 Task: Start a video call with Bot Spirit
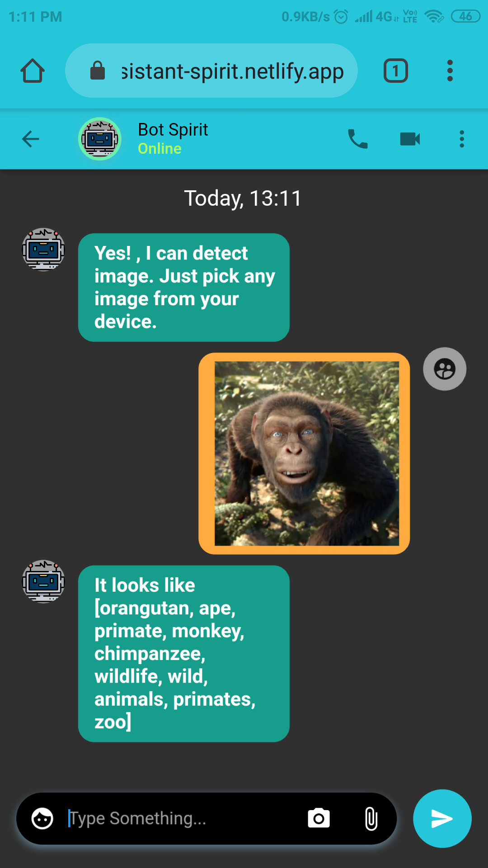pos(410,139)
